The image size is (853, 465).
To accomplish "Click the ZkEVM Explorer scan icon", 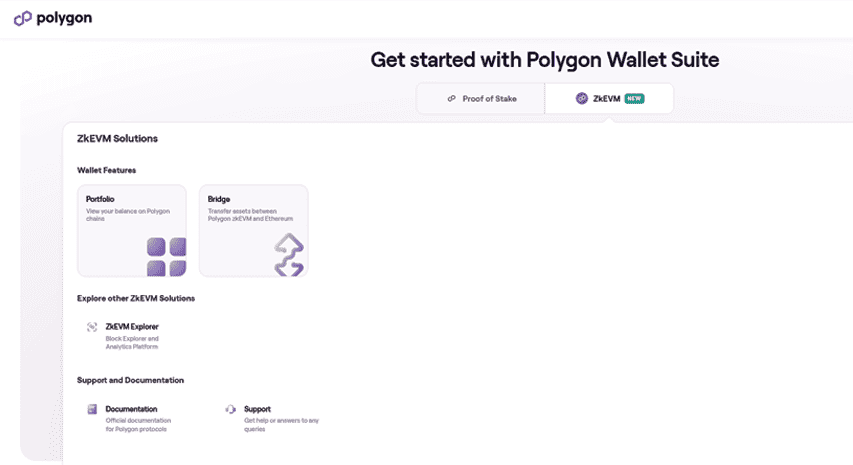I will pos(92,327).
